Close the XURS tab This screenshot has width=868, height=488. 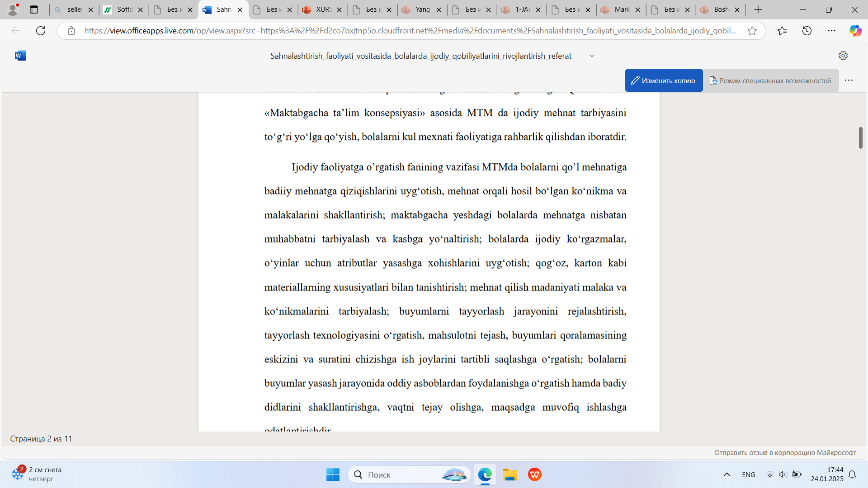[x=340, y=9]
